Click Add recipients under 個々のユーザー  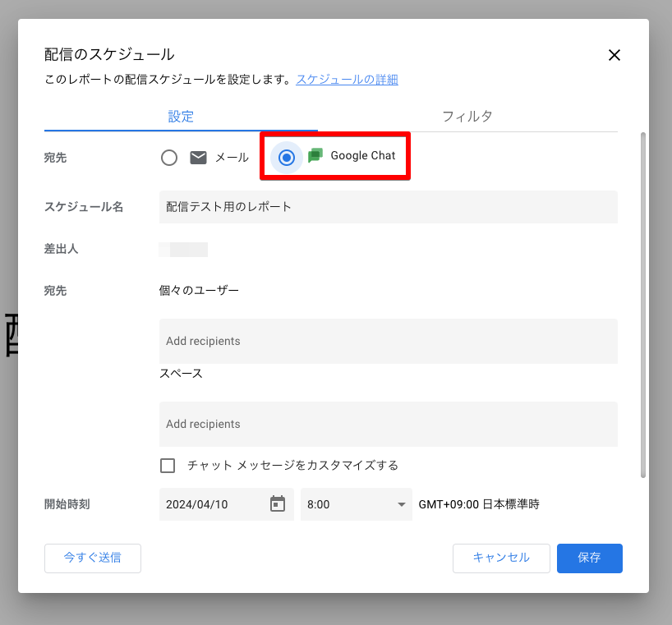(x=388, y=341)
